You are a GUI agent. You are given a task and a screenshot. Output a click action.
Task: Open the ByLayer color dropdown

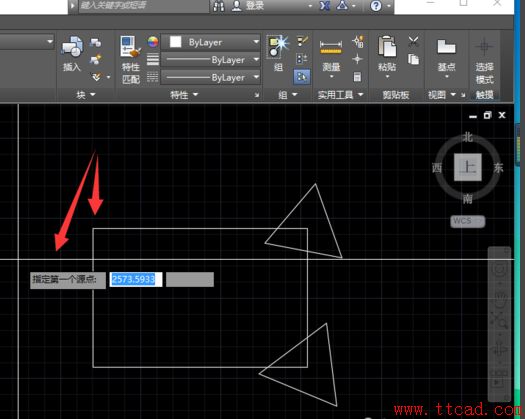[211, 42]
